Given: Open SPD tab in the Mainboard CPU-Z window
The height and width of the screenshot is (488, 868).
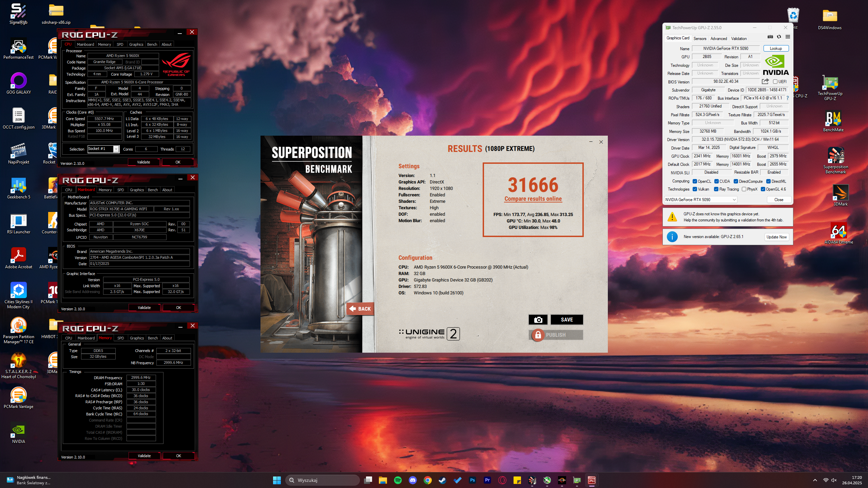Looking at the screenshot, I should pyautogui.click(x=121, y=190).
